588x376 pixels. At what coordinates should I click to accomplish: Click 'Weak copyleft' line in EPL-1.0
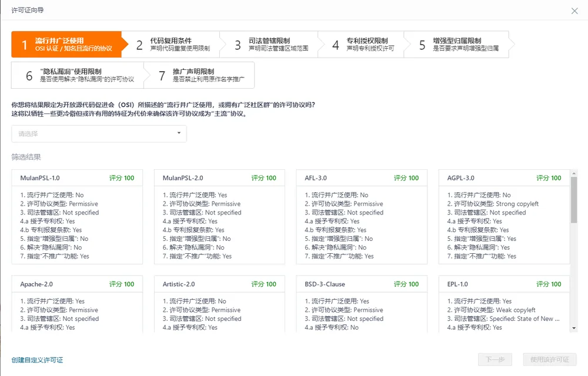[491, 310]
